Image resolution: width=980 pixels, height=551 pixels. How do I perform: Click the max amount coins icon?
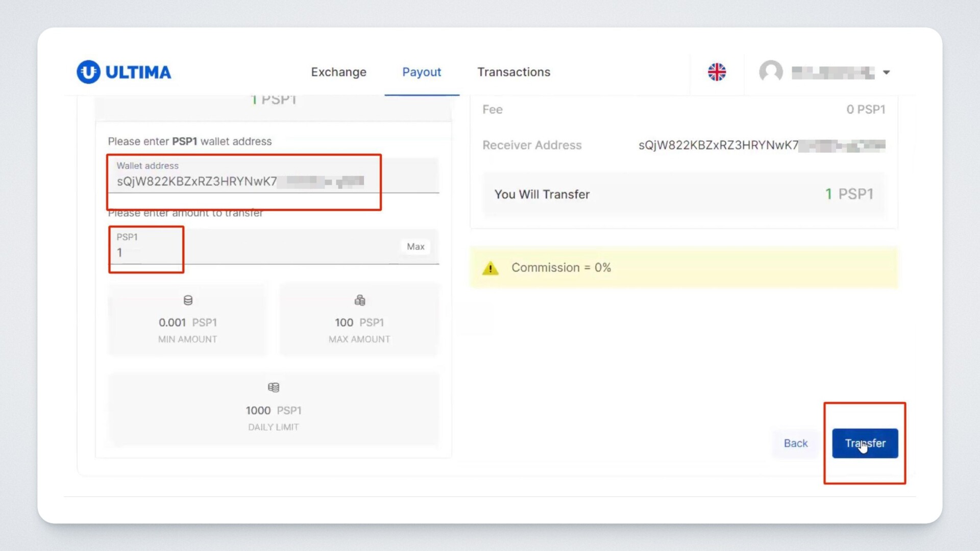pyautogui.click(x=360, y=300)
